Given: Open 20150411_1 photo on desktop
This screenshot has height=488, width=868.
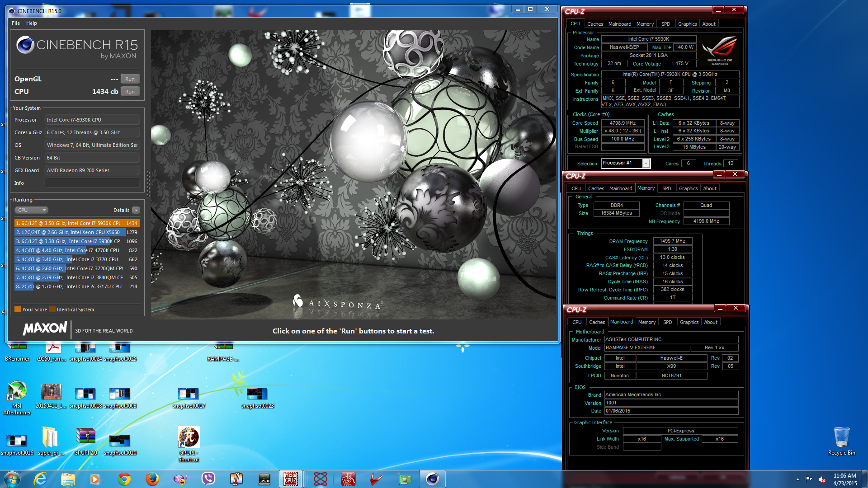Looking at the screenshot, I should (x=51, y=396).
